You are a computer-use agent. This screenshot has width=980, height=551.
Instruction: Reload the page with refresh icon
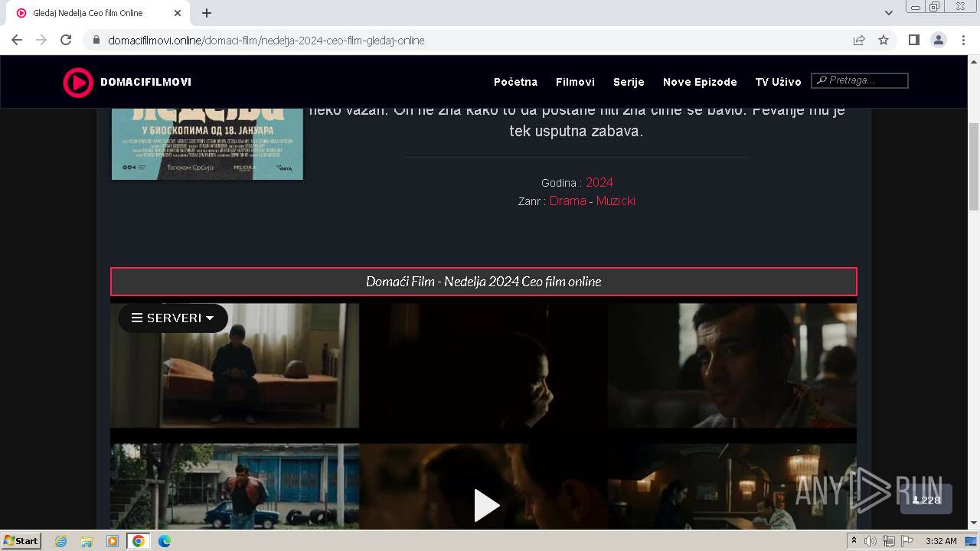click(66, 40)
